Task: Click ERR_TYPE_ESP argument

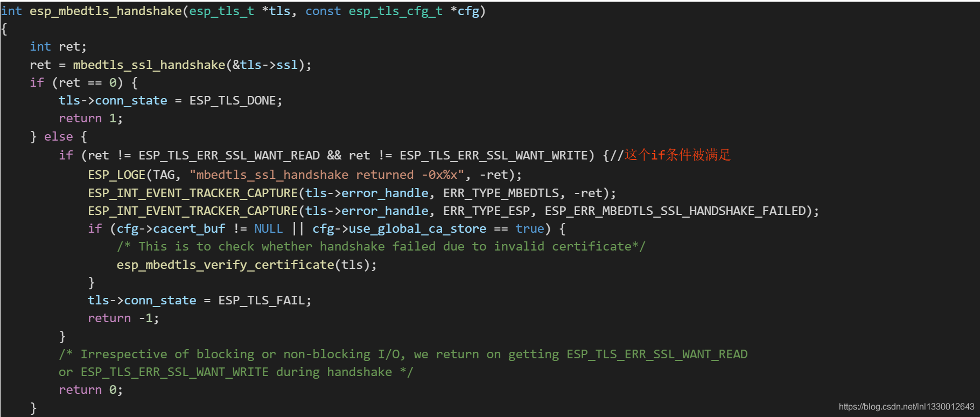Action: point(486,211)
